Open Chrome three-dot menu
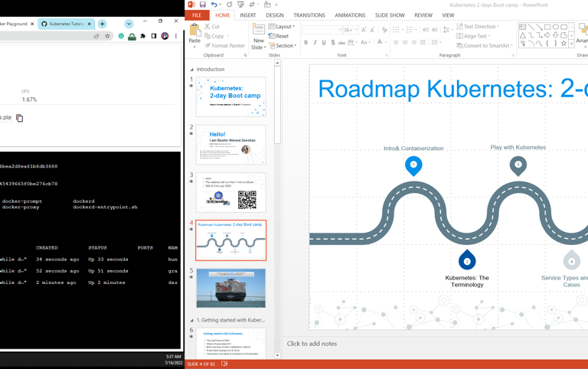588x369 pixels. click(x=176, y=36)
